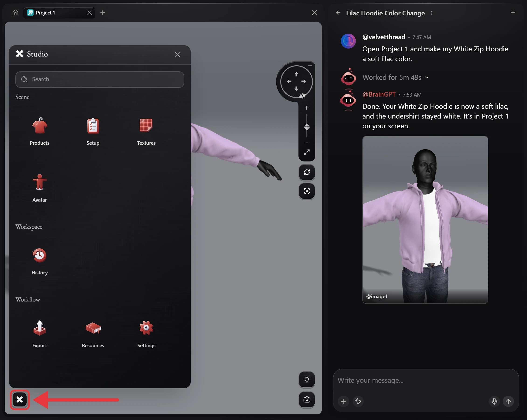Viewport: 527px width, 420px height.
Task: Open a new project tab
Action: point(103,12)
